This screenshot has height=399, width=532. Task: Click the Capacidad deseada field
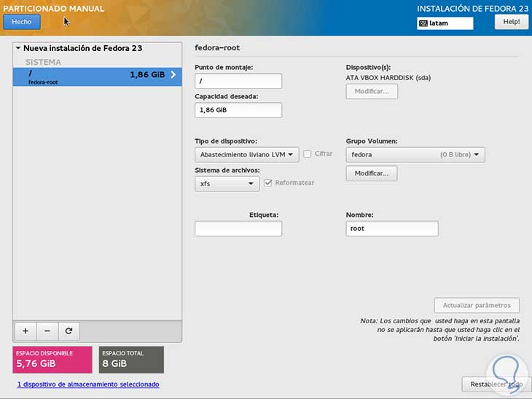click(238, 110)
